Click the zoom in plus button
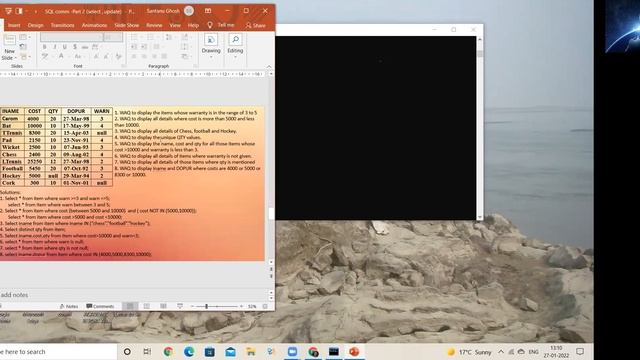This screenshot has width=640, height=360. point(241,306)
